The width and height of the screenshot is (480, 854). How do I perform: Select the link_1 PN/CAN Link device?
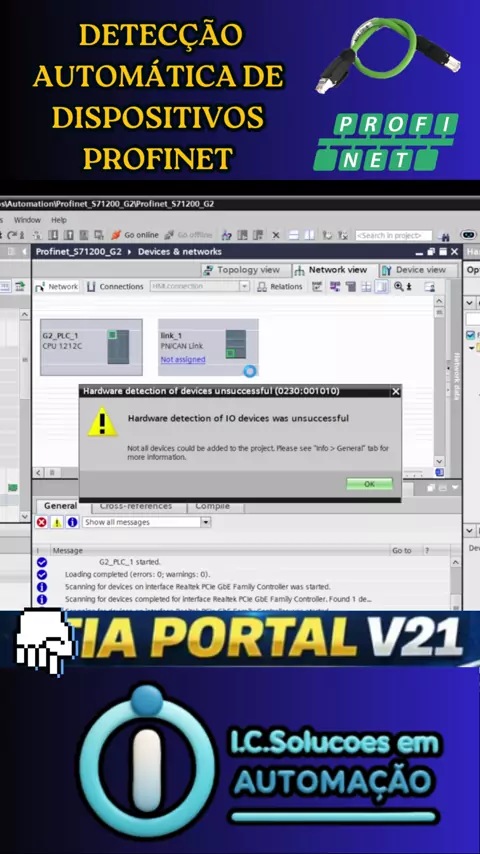coord(208,347)
